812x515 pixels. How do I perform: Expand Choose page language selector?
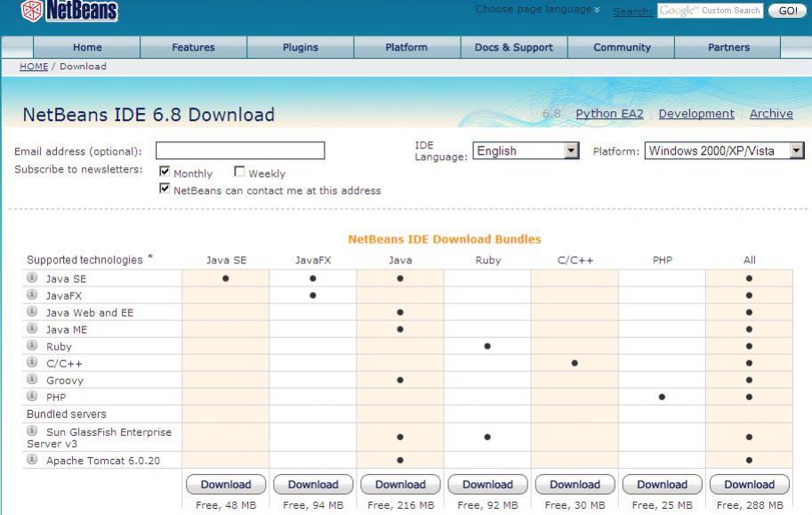click(537, 9)
